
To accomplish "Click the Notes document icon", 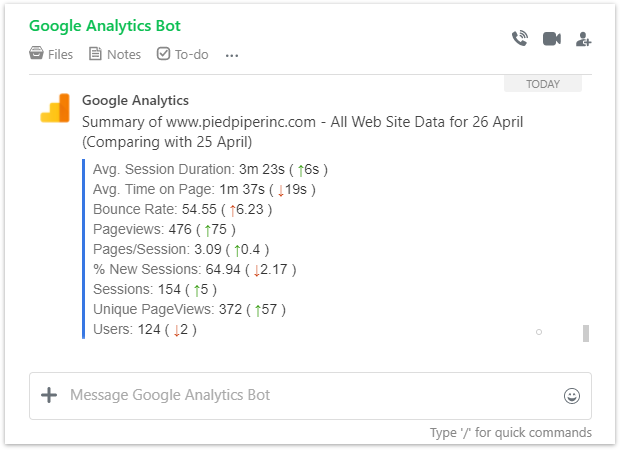I will (95, 53).
